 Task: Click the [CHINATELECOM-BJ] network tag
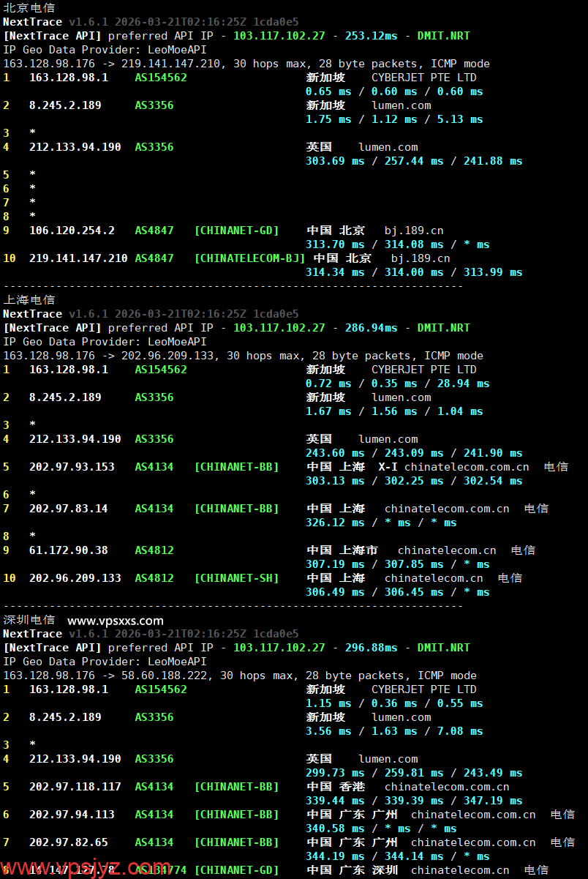[249, 258]
